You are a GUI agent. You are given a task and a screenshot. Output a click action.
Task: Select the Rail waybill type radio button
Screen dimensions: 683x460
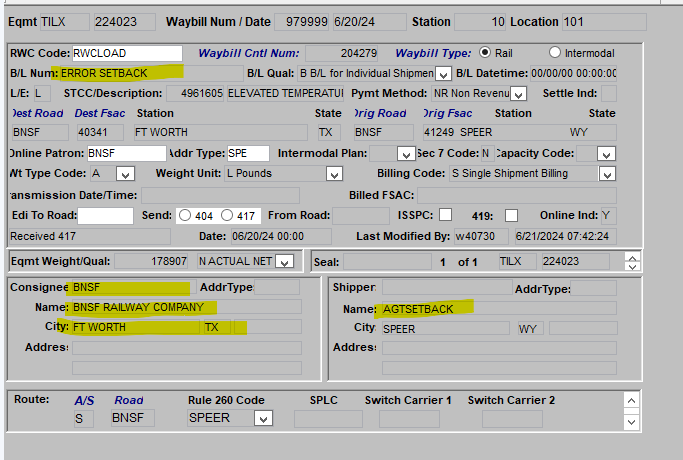pyautogui.click(x=485, y=52)
